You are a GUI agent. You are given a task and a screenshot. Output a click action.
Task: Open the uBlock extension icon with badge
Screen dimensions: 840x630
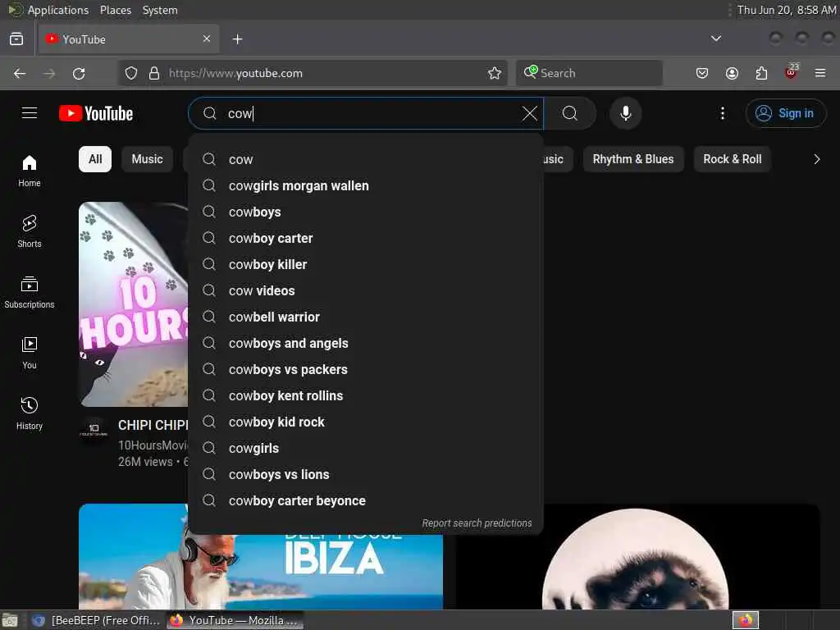point(791,72)
